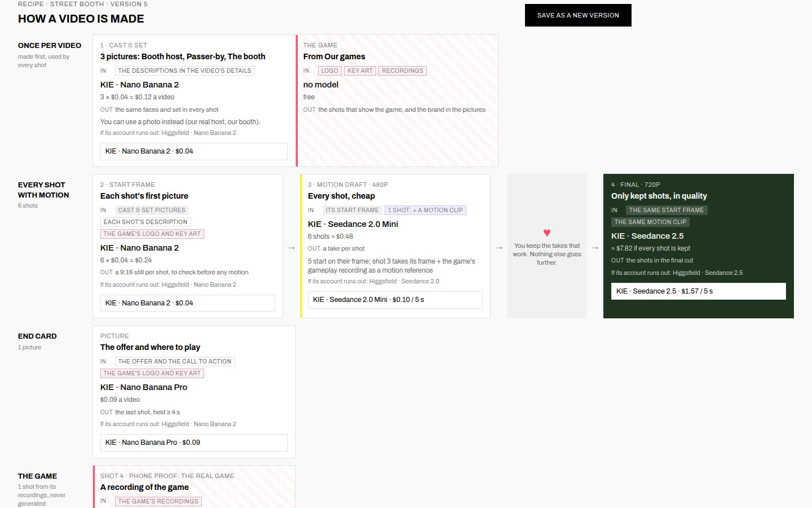Click the "6 × $0.04 = $0.24" cost line
This screenshot has height=508, width=812.
pos(126,260)
